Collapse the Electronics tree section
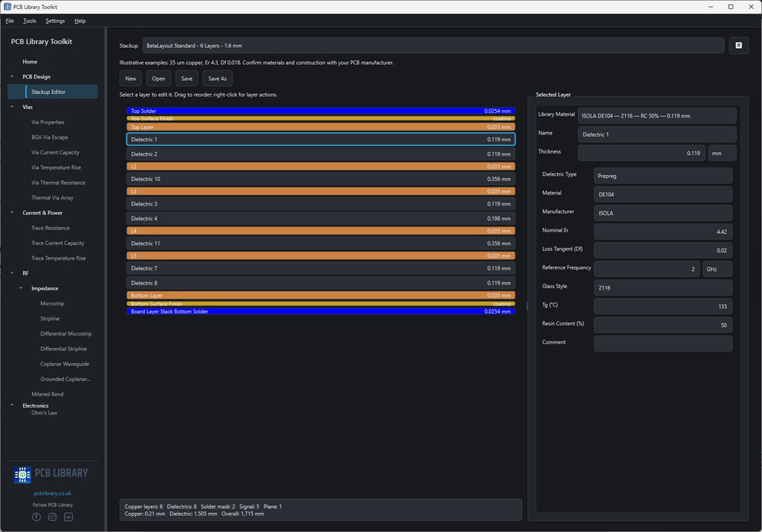 tap(12, 405)
